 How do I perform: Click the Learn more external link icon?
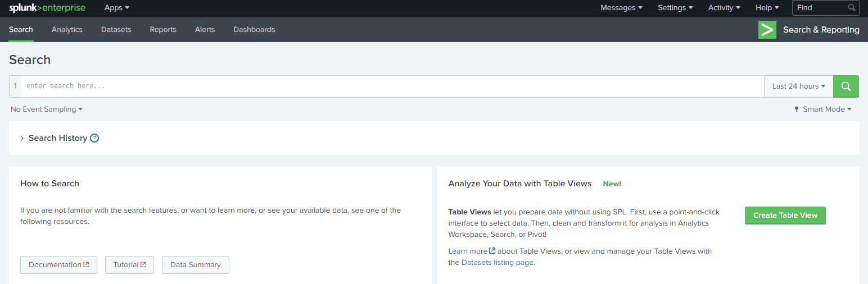click(x=492, y=251)
